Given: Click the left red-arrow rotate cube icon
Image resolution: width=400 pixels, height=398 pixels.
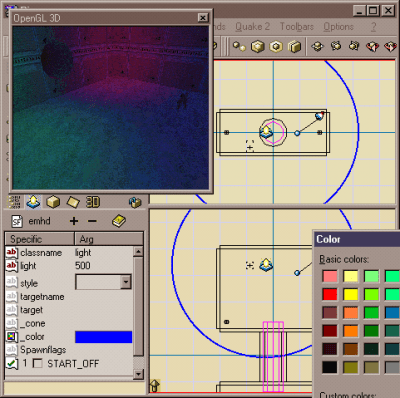Looking at the screenshot, I should pyautogui.click(x=372, y=46).
